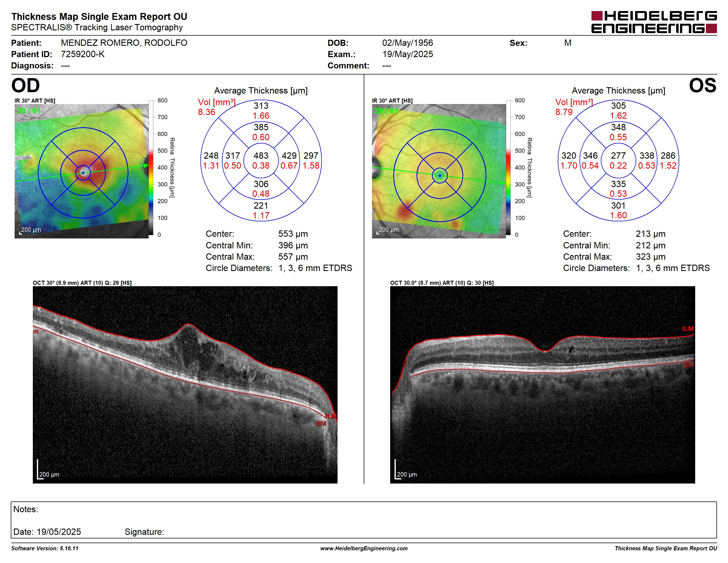728x563 pixels.
Task: Click OD outer inferior volume '1.17'
Action: [261, 216]
